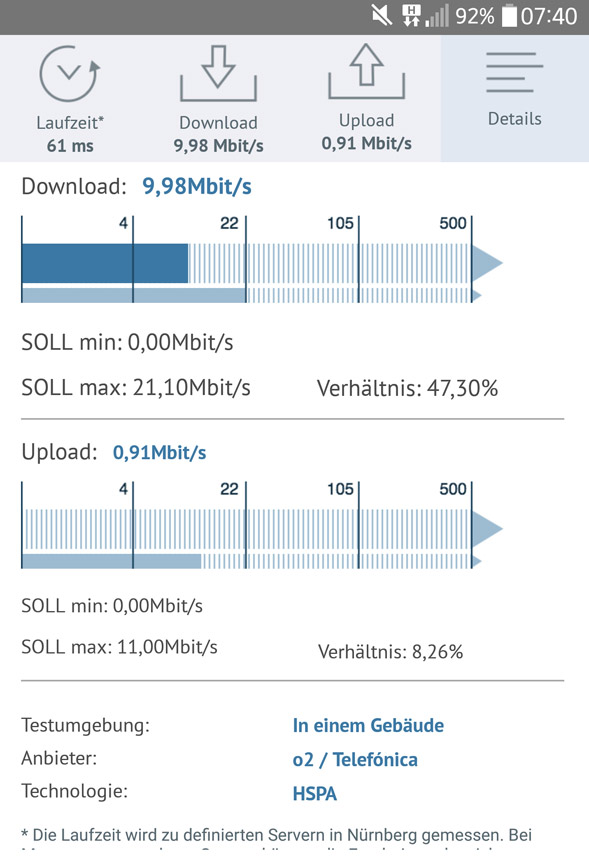Tap the signal strength bars icon
The width and height of the screenshot is (589, 858).
point(437,15)
